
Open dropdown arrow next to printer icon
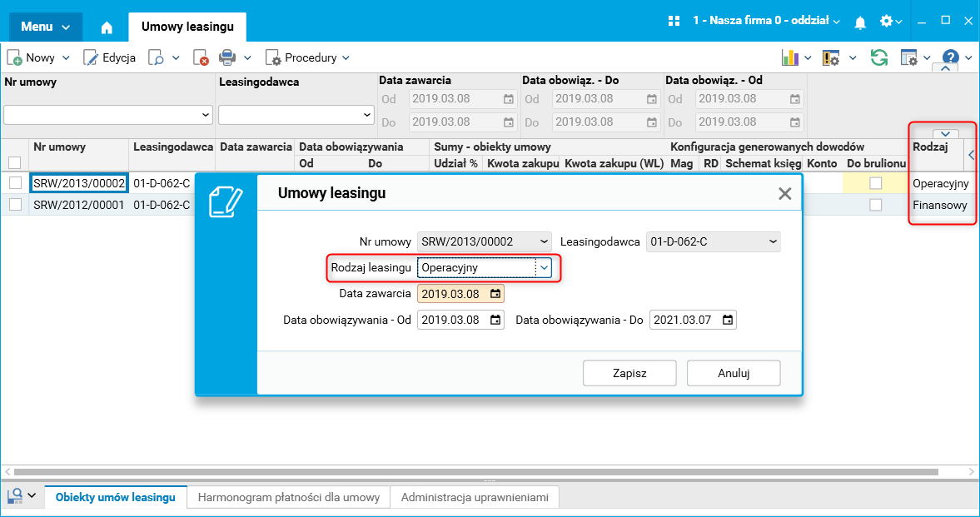point(247,58)
